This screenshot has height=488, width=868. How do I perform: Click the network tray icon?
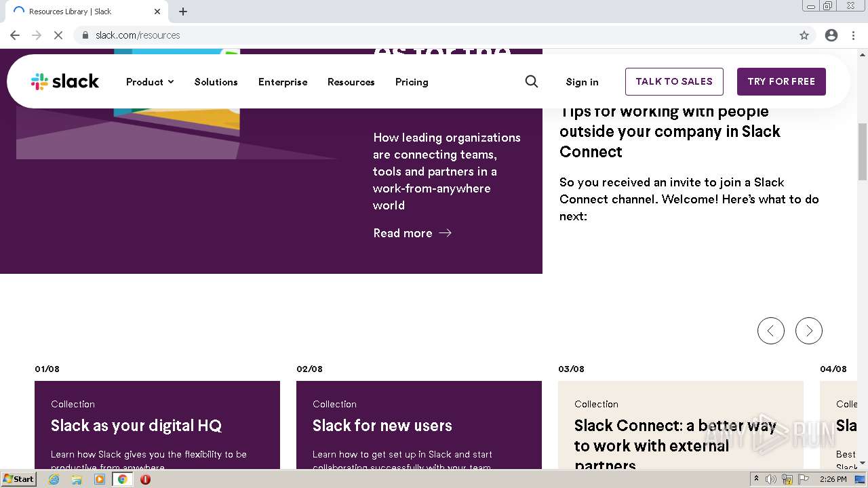[x=787, y=479]
